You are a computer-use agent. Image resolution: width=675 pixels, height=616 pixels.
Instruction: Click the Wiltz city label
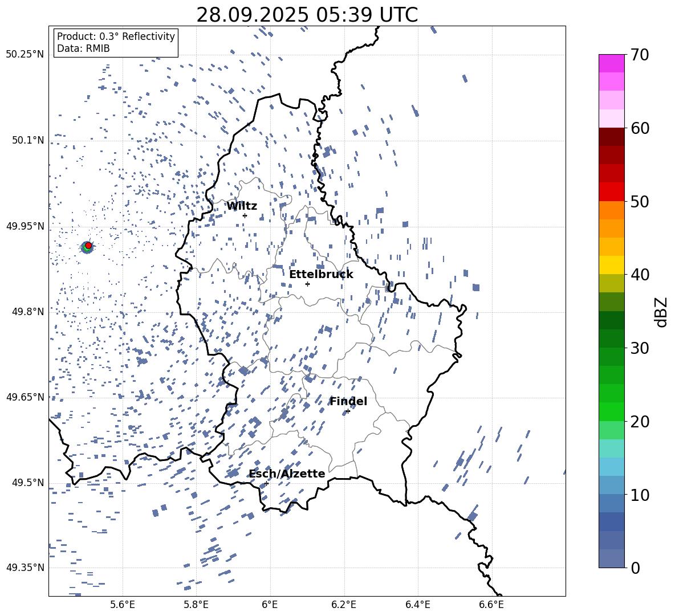tap(242, 206)
